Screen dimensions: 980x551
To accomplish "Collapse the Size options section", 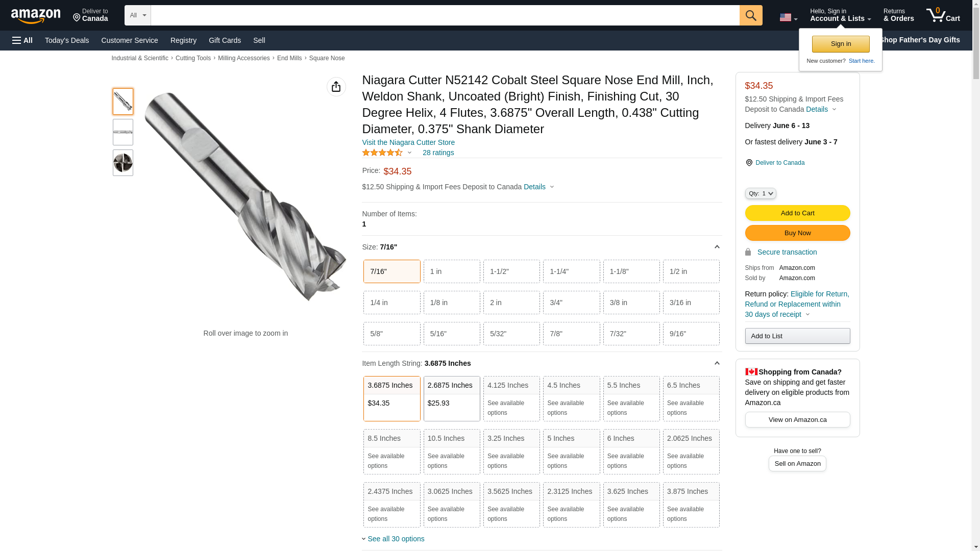I will 717,247.
